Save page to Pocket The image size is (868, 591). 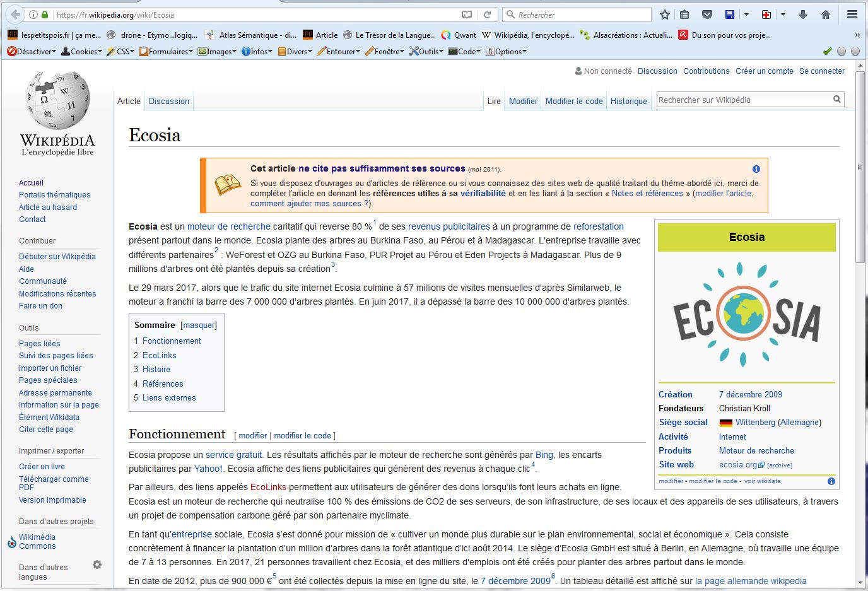click(707, 15)
